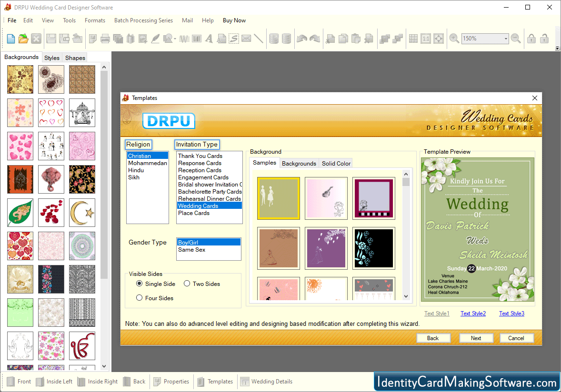Viewport: 561px width, 392px height.
Task: Select the Single Side radio button
Action: click(139, 284)
